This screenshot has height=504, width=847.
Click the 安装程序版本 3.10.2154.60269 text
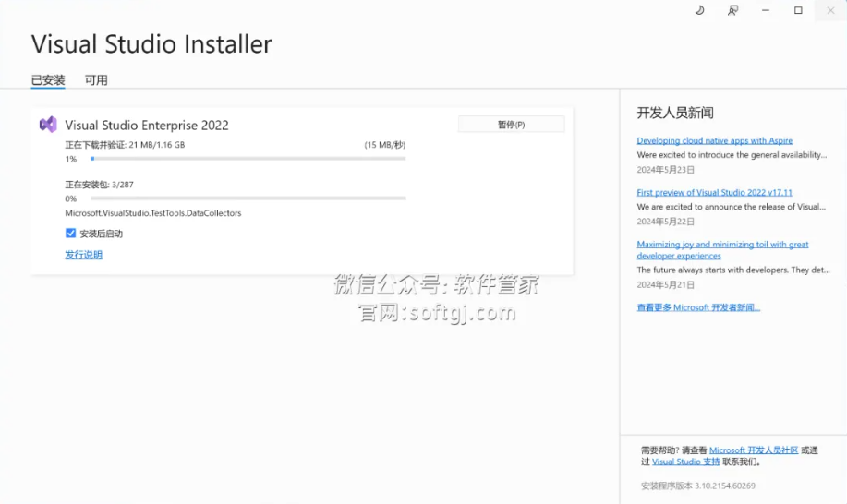(698, 486)
